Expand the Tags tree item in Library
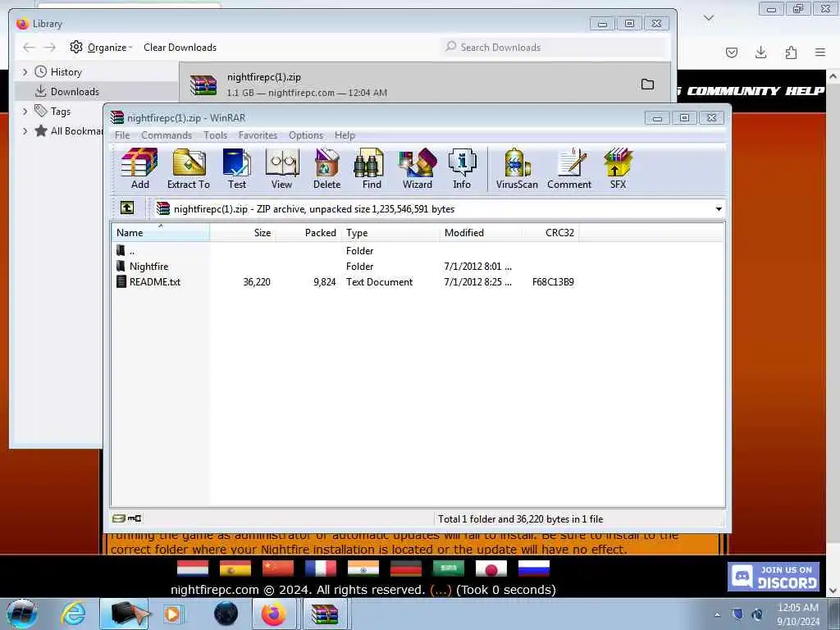Viewport: 840px width, 630px height. point(25,112)
